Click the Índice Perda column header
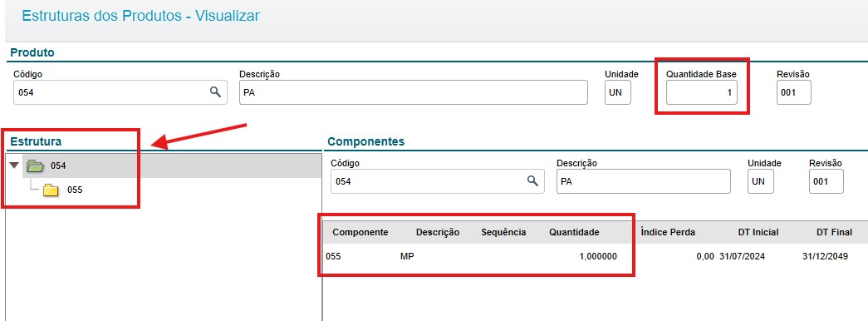 tap(668, 232)
